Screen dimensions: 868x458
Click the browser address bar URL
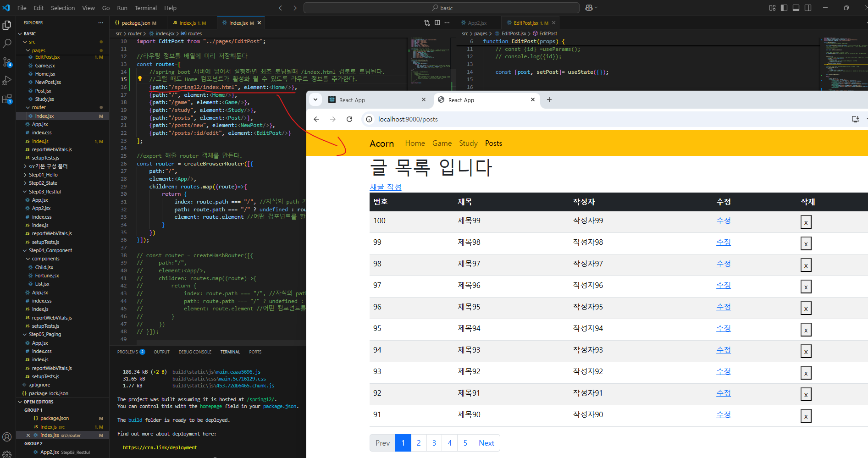coord(408,119)
